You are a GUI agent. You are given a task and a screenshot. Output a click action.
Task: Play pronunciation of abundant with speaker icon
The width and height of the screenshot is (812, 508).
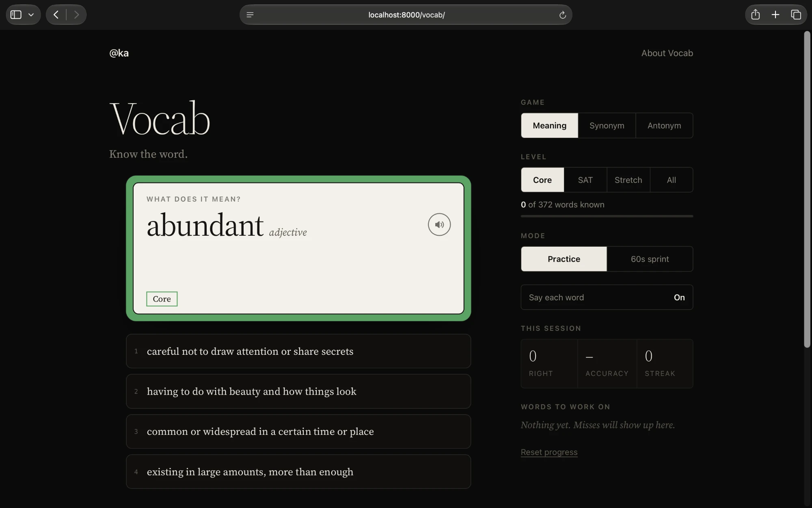(439, 224)
